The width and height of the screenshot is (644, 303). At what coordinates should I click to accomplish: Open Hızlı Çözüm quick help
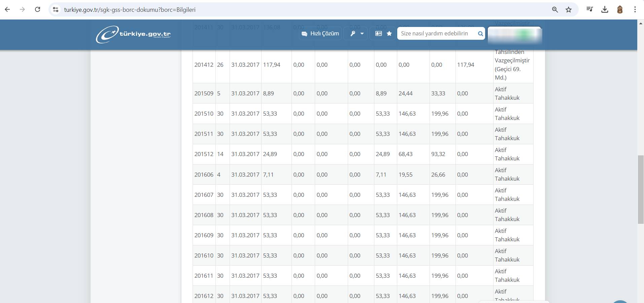click(x=320, y=33)
